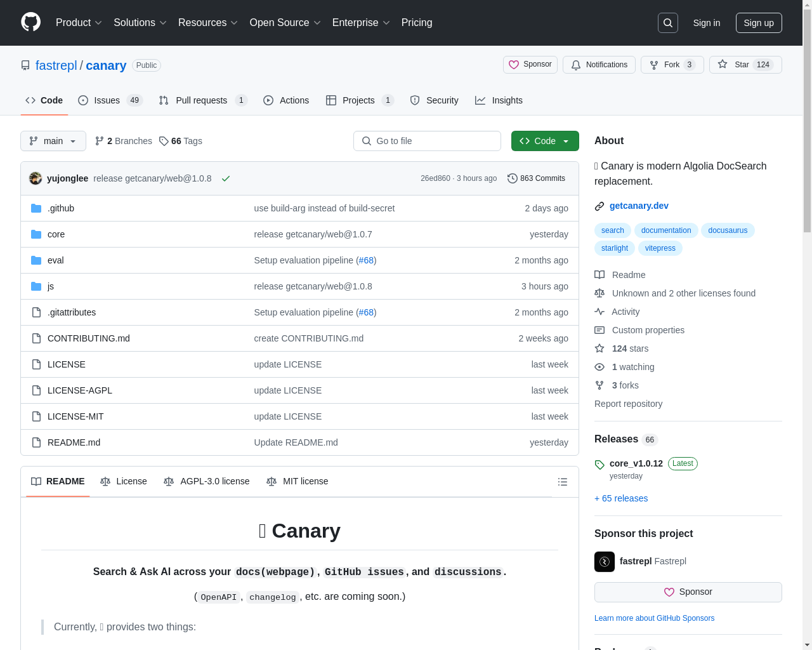This screenshot has width=812, height=650.
Task: Open the README outline list icon
Action: (x=562, y=482)
